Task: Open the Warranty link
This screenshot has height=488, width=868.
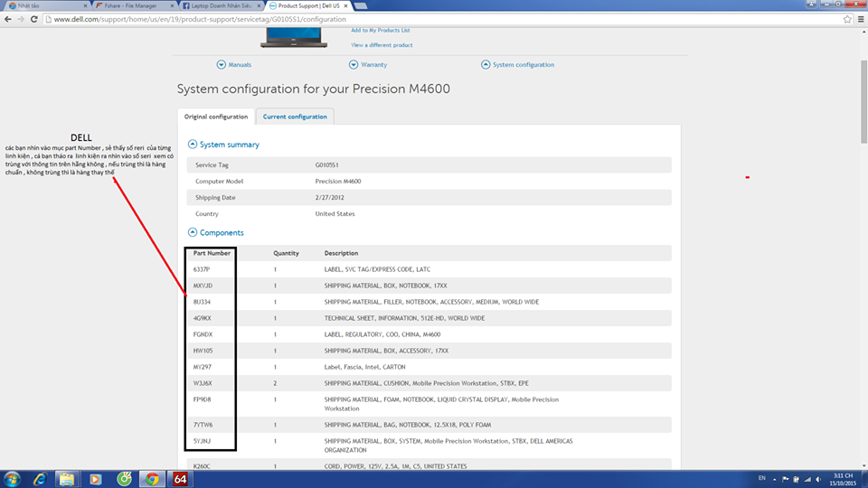Action: tap(373, 65)
